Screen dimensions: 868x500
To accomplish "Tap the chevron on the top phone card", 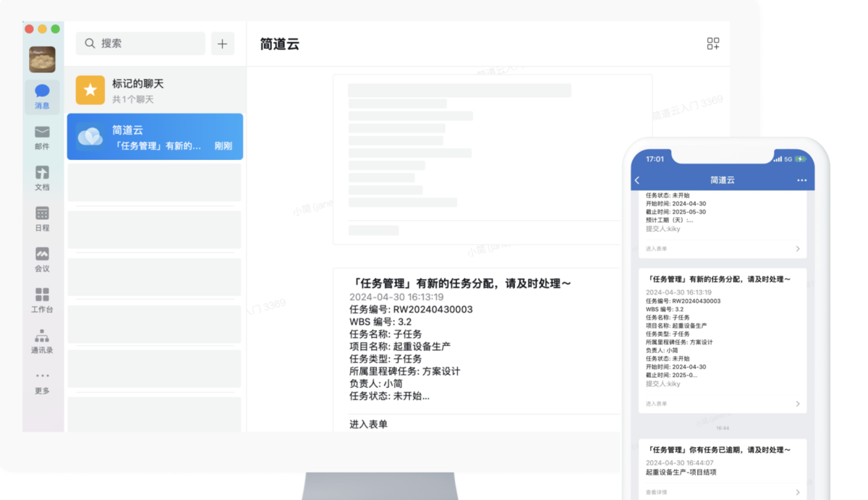I will [x=798, y=249].
